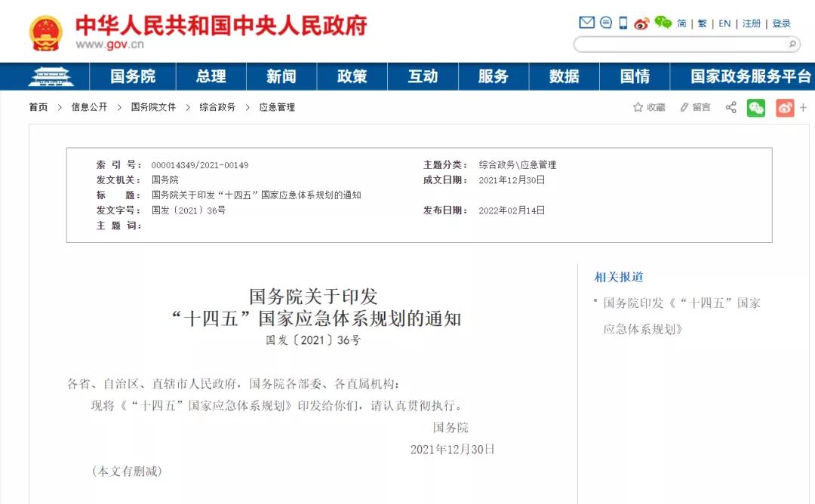The width and height of the screenshot is (815, 504).
Task: Share via green WeChat square icon
Action: (756, 108)
